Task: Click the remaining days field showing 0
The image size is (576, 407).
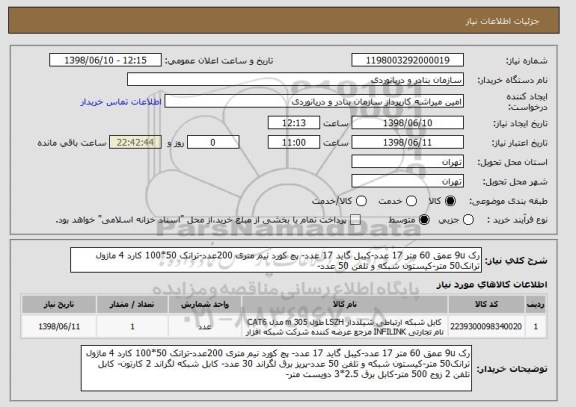Action: point(213,142)
